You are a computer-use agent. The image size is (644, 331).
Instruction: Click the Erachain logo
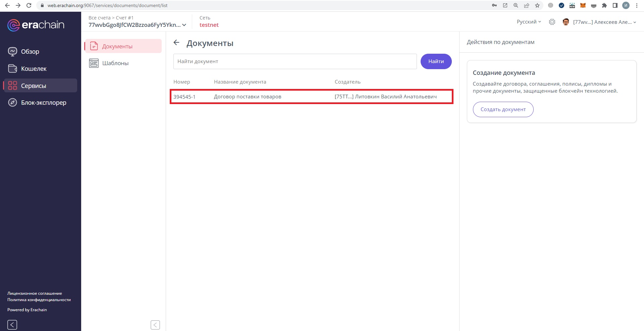36,25
